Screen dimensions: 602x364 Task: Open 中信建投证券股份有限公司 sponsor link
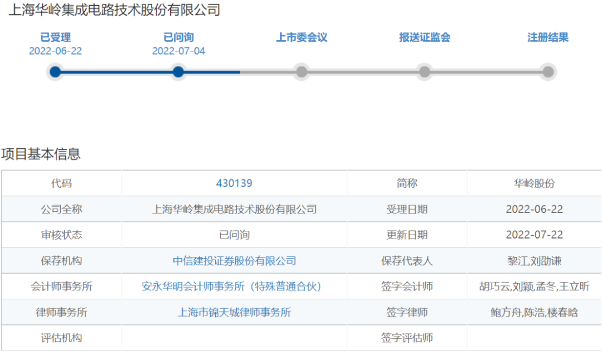(x=234, y=261)
